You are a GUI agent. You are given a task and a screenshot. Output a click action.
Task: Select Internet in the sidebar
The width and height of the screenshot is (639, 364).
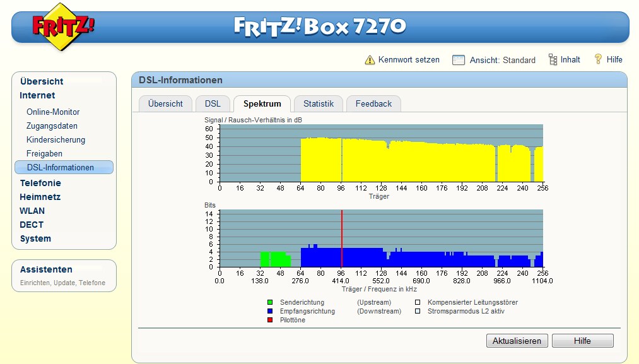37,95
